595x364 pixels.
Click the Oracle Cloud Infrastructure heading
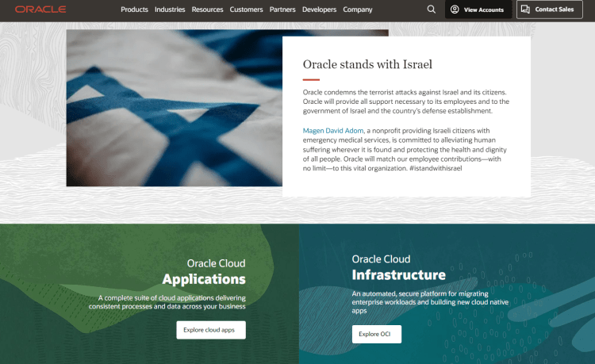click(x=398, y=267)
